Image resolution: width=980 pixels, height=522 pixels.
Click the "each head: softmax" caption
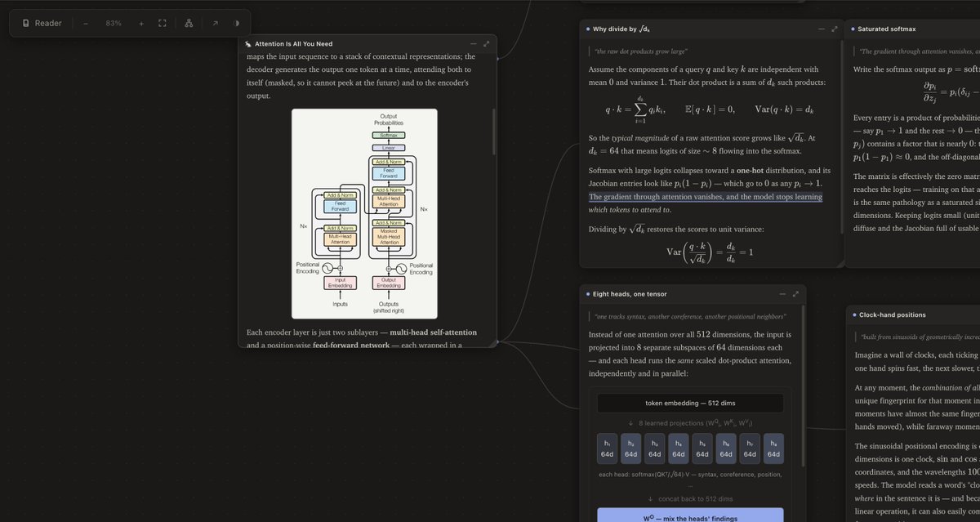[690, 478]
